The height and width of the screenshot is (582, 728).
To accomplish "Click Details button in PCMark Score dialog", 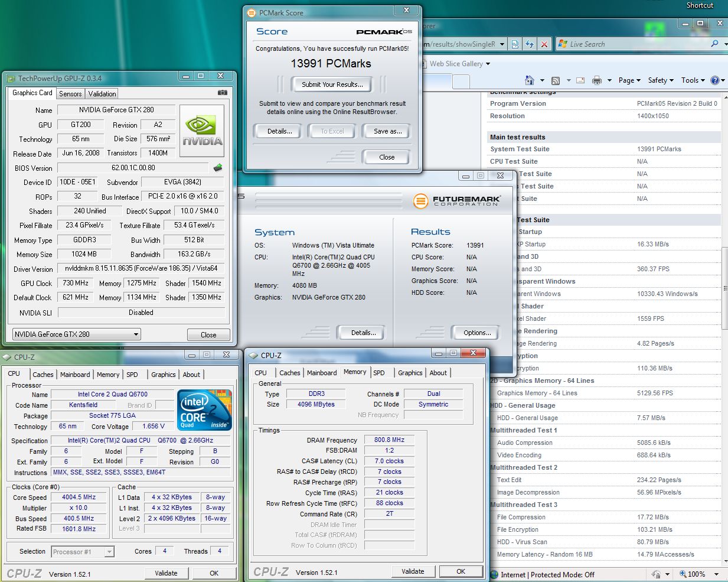I will tap(279, 131).
